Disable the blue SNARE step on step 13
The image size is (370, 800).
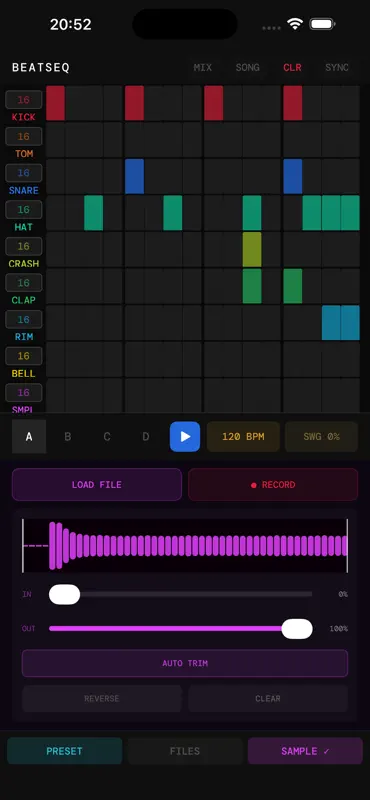[x=293, y=177]
